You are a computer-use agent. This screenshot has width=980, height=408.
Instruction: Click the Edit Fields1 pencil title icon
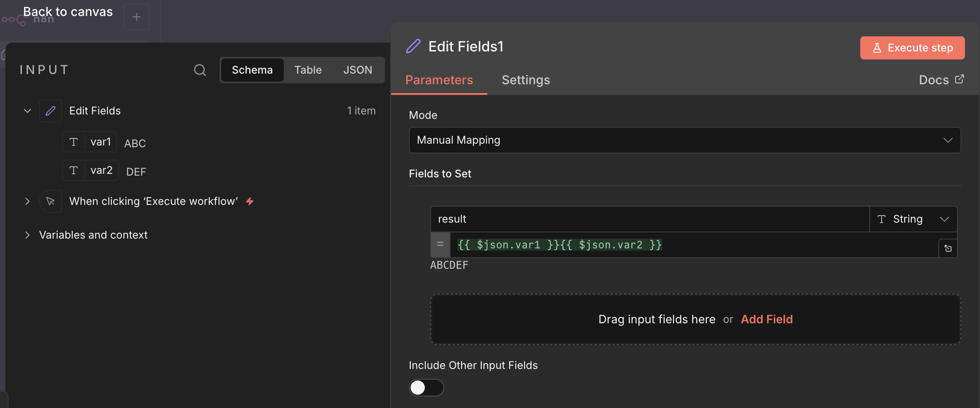pyautogui.click(x=413, y=47)
